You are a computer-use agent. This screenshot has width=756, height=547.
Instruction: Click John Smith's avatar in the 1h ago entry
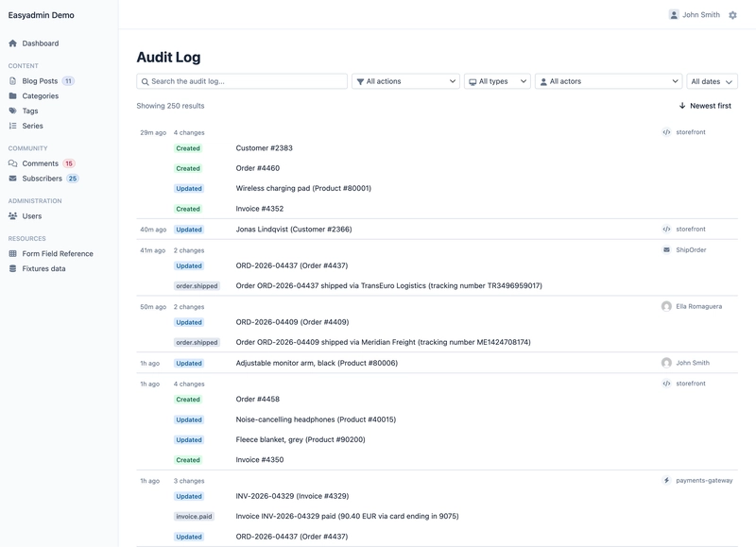coord(666,363)
